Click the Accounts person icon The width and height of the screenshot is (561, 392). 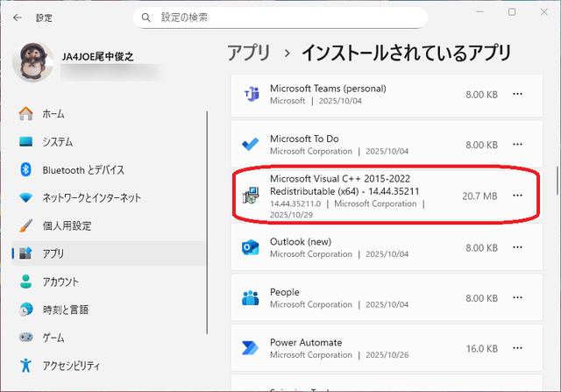[x=25, y=282]
